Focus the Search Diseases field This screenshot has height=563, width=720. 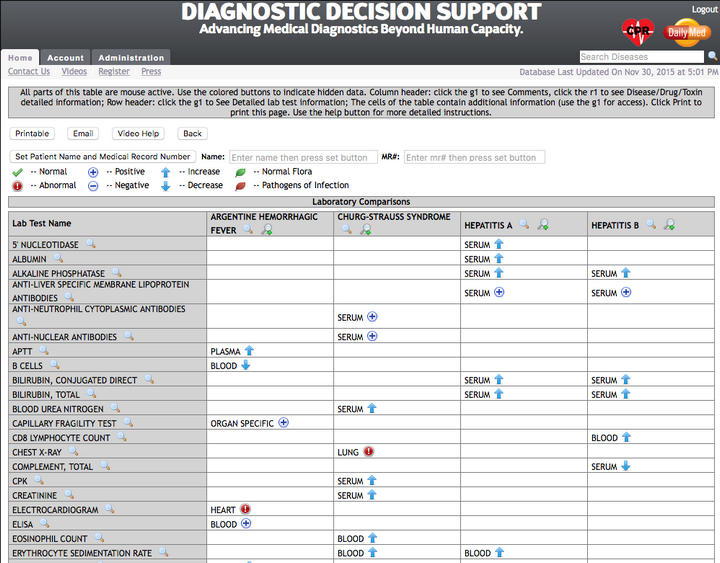641,56
